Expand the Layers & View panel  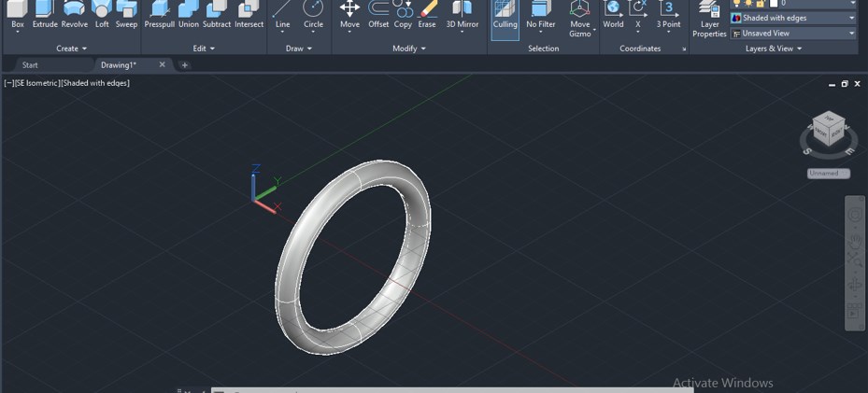point(774,49)
